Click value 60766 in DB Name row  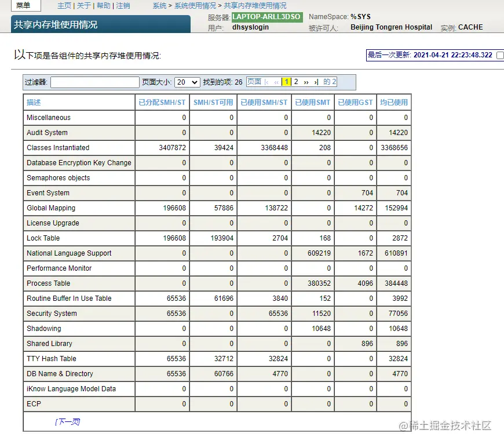click(x=224, y=374)
